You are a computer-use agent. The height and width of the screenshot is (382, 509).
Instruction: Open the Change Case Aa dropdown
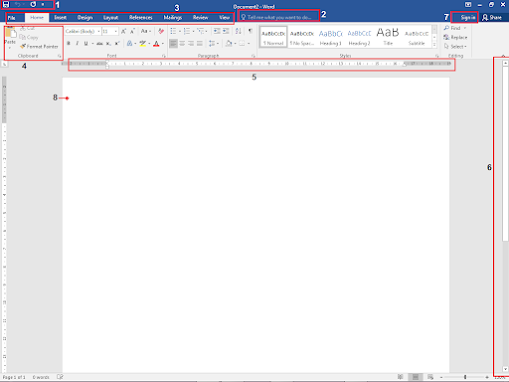point(146,31)
